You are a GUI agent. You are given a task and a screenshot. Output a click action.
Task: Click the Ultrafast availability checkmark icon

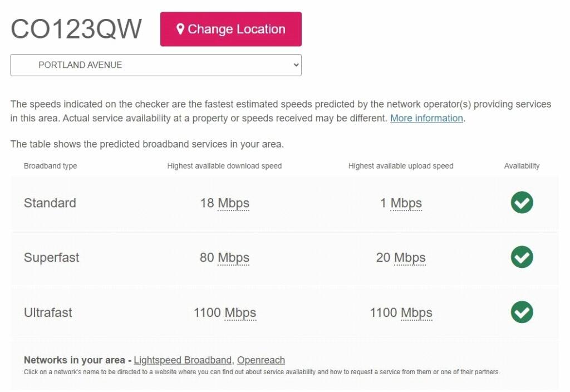pyautogui.click(x=522, y=312)
